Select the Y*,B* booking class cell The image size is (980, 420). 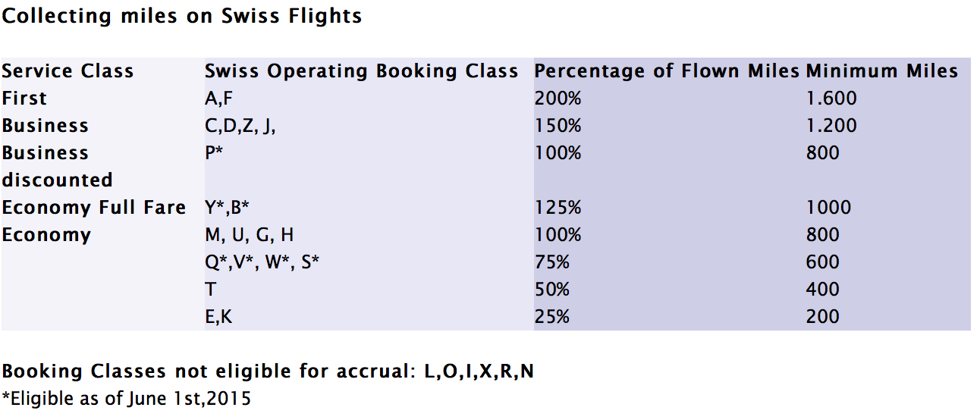228,208
